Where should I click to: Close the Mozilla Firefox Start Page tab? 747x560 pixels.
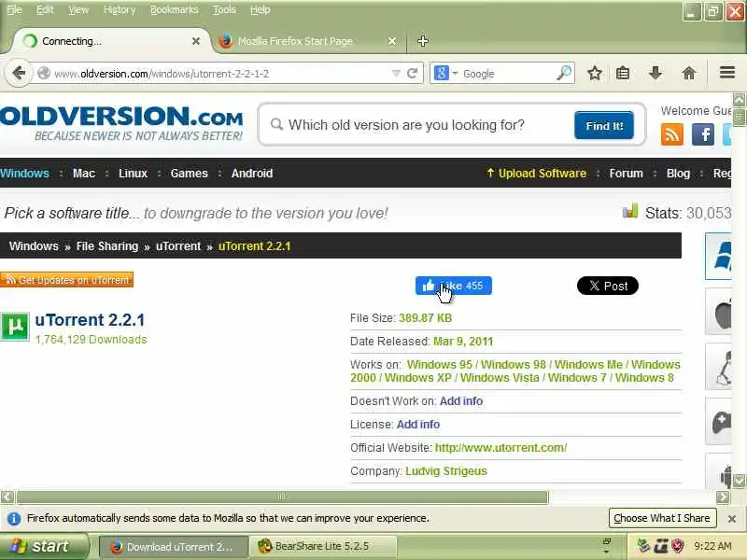[x=392, y=41]
